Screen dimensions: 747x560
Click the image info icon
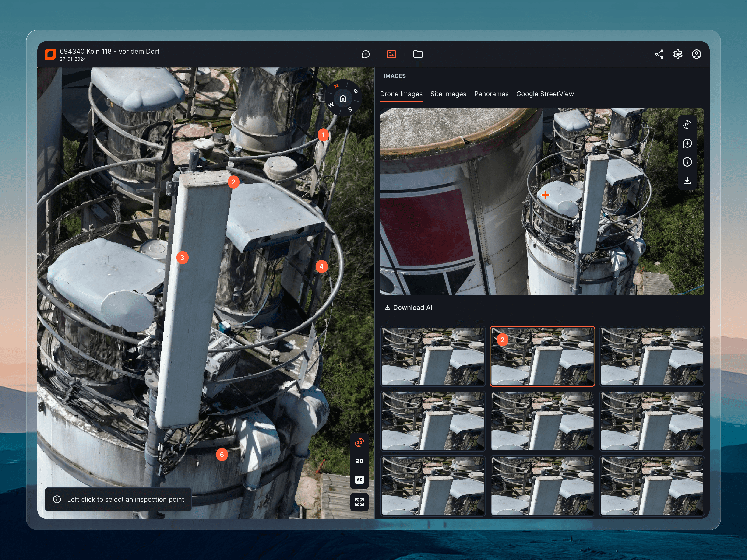(x=687, y=162)
